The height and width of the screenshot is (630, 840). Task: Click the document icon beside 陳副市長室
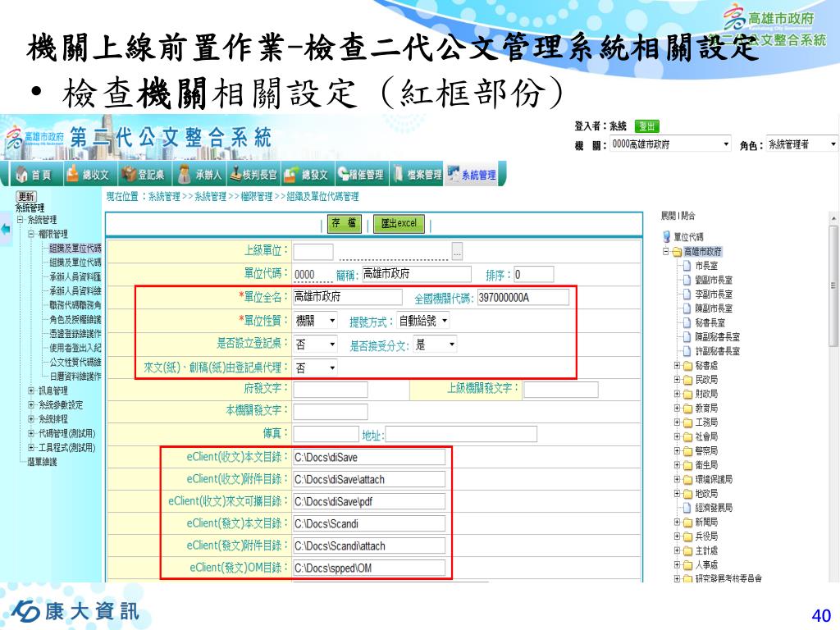pyautogui.click(x=687, y=308)
